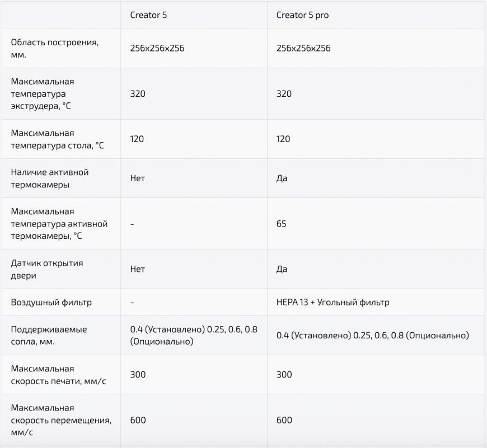Select Наличие активной термокамеры label
The height and width of the screenshot is (448, 487).
[x=50, y=178]
